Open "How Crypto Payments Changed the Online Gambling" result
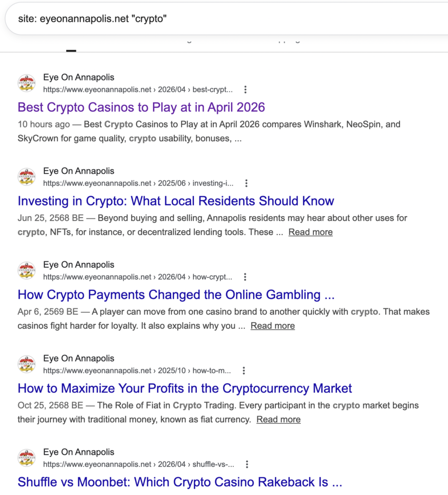 tap(176, 294)
